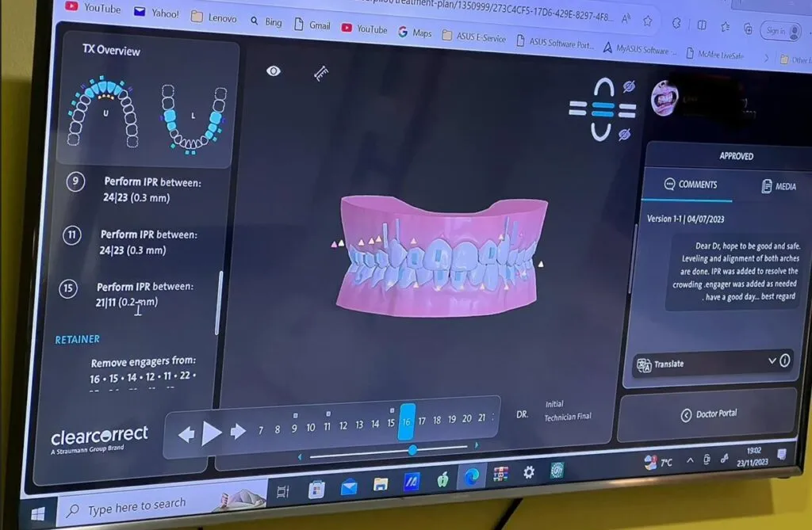Jump to treatment step 15

(391, 423)
